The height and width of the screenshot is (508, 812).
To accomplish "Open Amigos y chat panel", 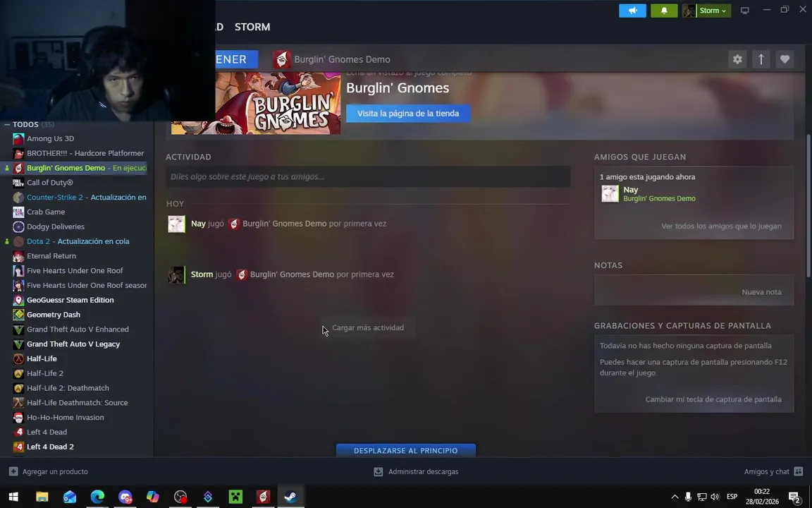I will pos(773,472).
